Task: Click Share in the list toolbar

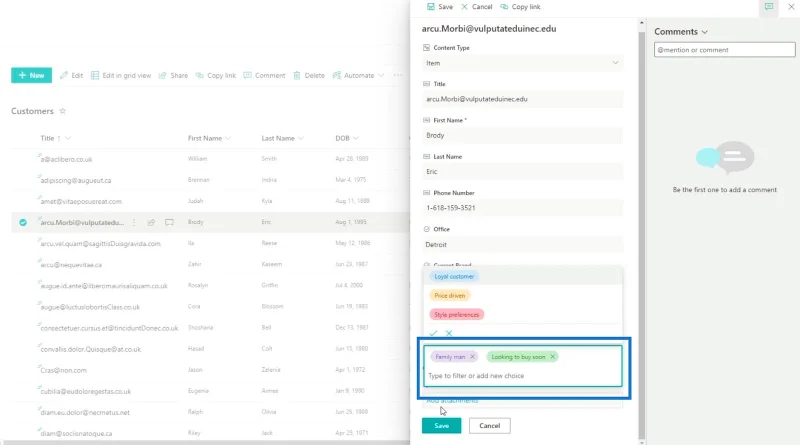Action: pyautogui.click(x=173, y=75)
